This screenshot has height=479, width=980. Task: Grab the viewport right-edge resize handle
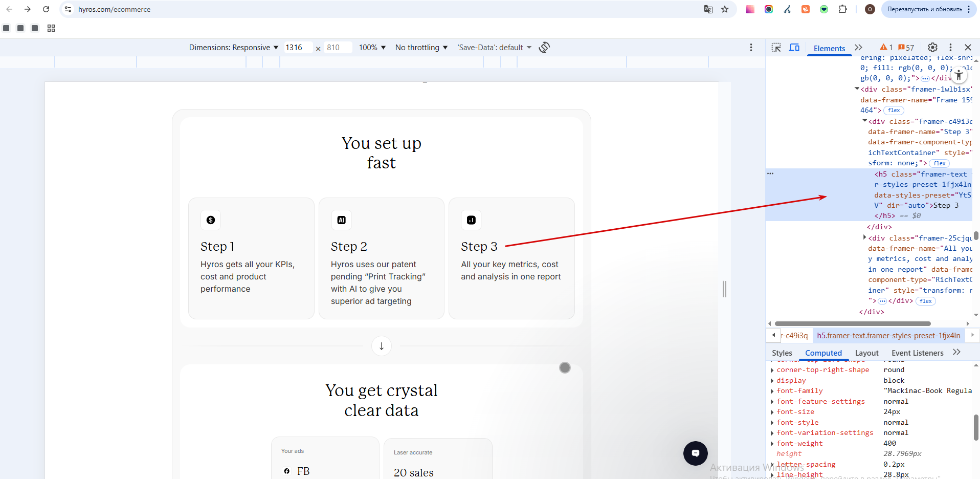724,289
